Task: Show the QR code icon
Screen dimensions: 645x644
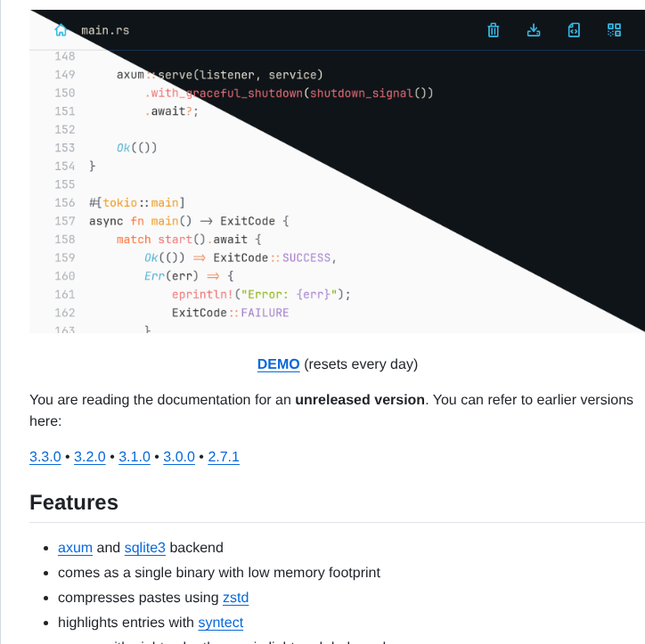Action: point(614,30)
